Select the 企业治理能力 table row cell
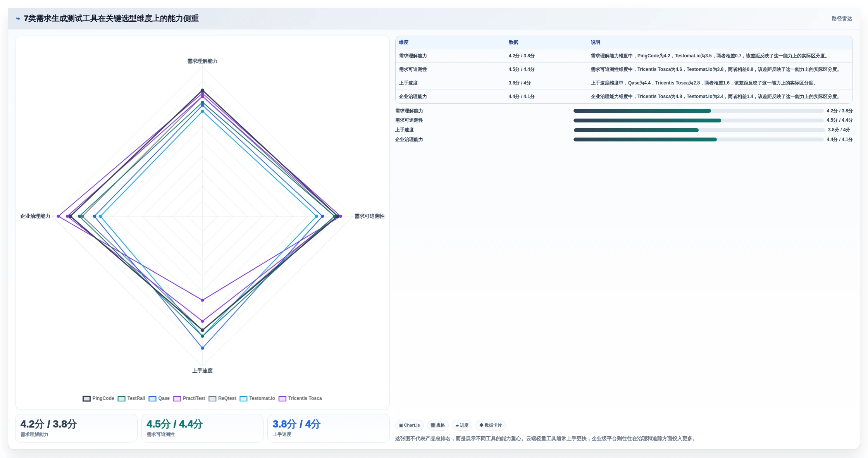Screen dimensions: 868x458 [x=413, y=96]
